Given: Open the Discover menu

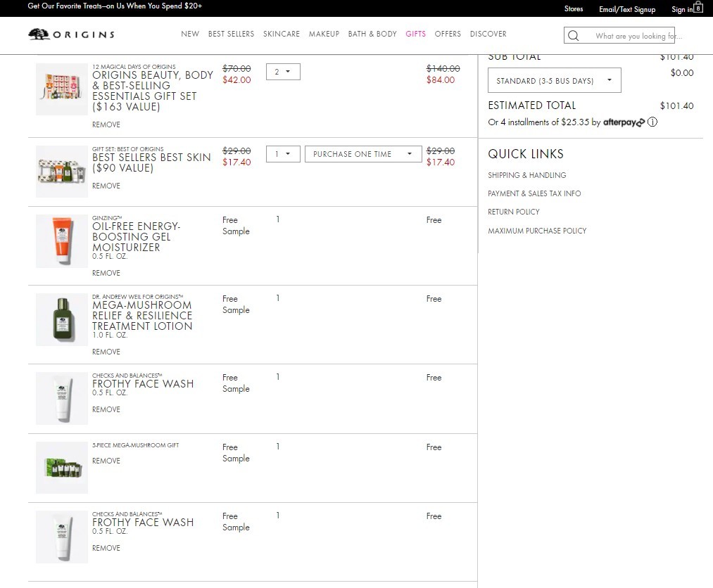Looking at the screenshot, I should point(488,34).
